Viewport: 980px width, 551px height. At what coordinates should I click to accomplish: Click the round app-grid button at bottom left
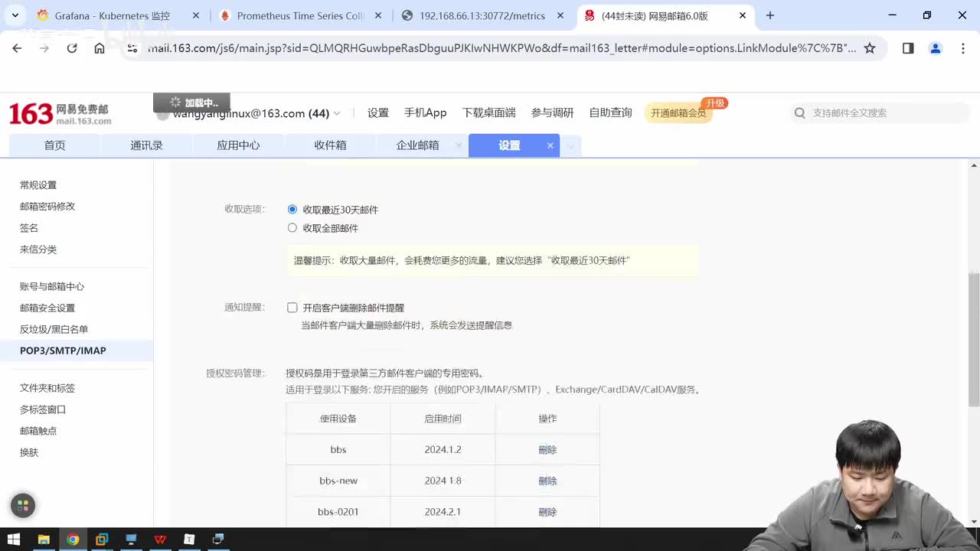pyautogui.click(x=23, y=505)
